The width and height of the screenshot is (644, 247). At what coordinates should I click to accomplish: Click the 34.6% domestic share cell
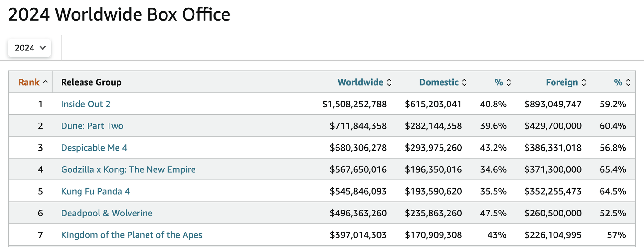pos(493,170)
